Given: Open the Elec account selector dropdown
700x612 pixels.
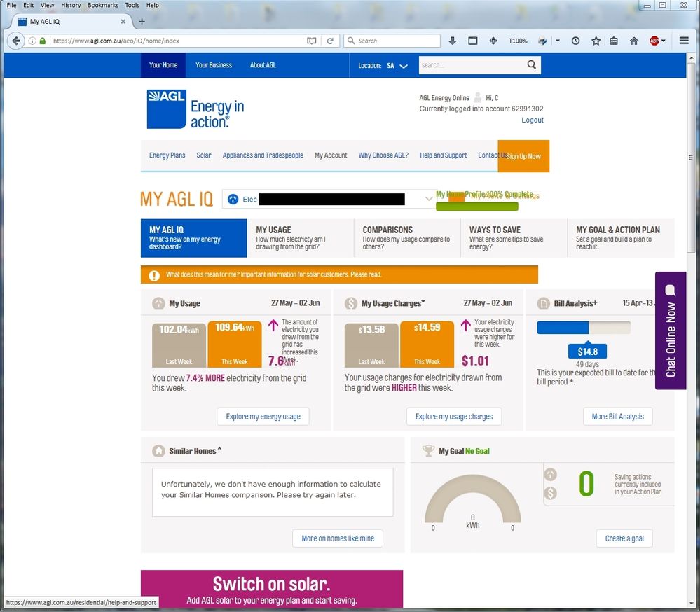Looking at the screenshot, I should (429, 200).
